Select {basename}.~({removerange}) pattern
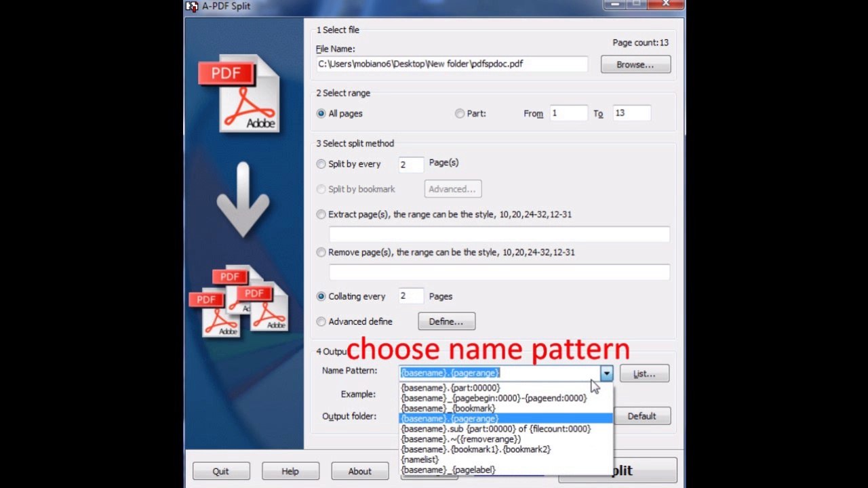Viewport: 868px width, 488px height. coord(506,439)
